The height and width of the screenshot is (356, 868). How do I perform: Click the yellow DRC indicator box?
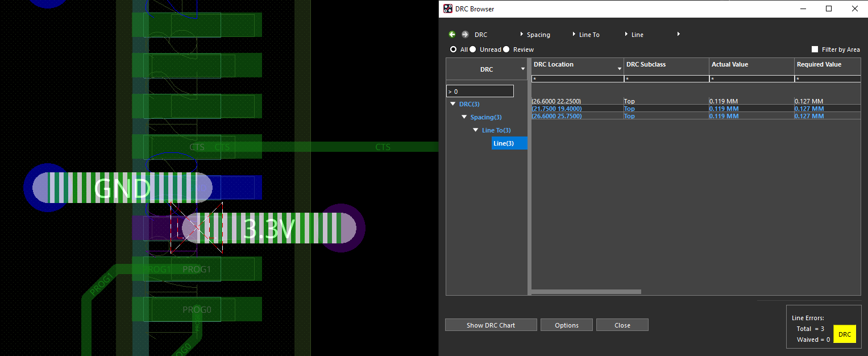point(844,334)
